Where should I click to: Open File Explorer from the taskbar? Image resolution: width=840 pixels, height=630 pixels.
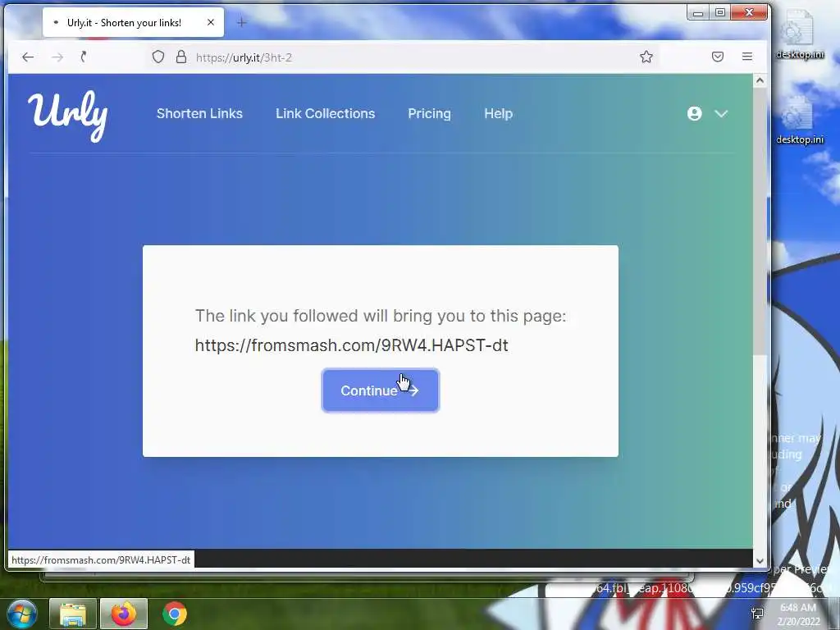[73, 614]
